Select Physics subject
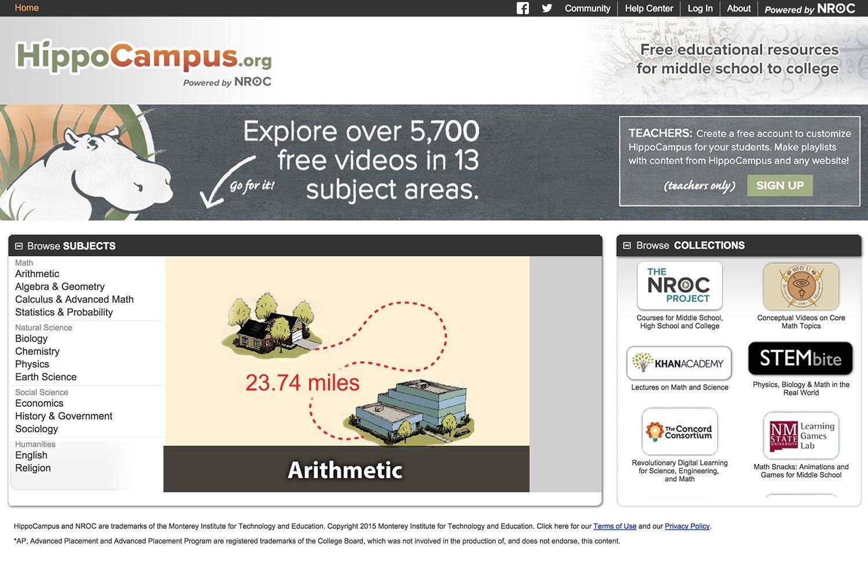This screenshot has height=588, width=868. tap(32, 364)
